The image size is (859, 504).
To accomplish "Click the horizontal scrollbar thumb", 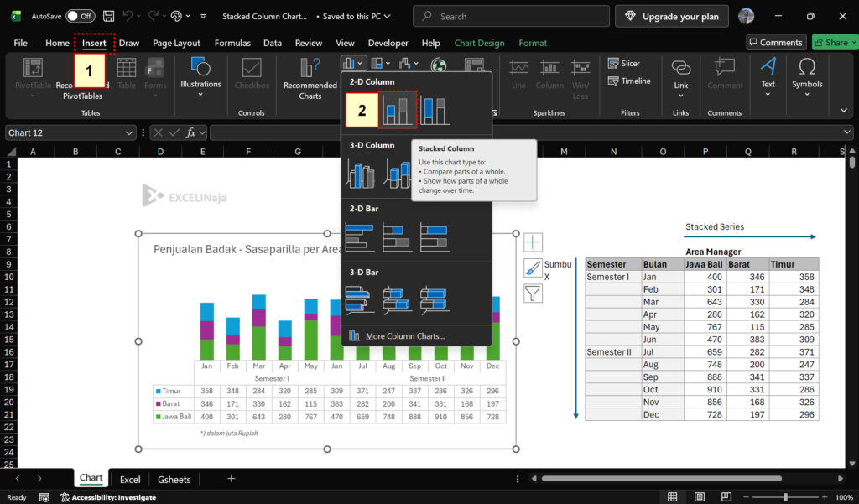I will (x=662, y=478).
